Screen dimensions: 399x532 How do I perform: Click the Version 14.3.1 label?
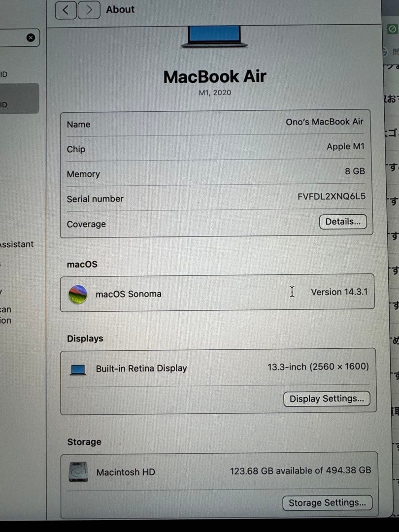pos(339,292)
